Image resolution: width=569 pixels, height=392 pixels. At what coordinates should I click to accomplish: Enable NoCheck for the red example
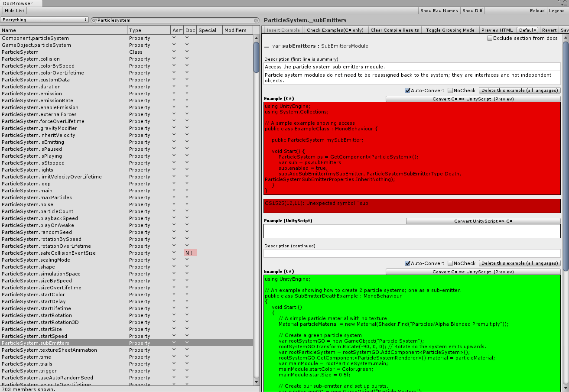pos(450,91)
